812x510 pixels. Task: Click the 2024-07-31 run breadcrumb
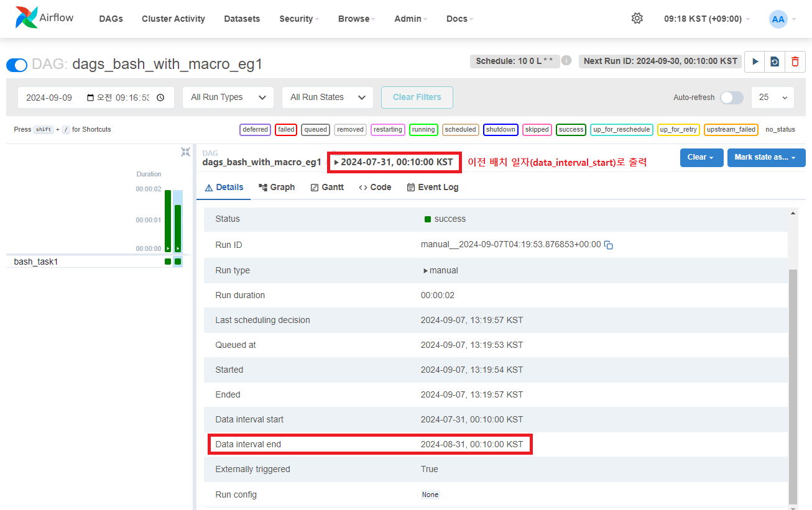394,162
